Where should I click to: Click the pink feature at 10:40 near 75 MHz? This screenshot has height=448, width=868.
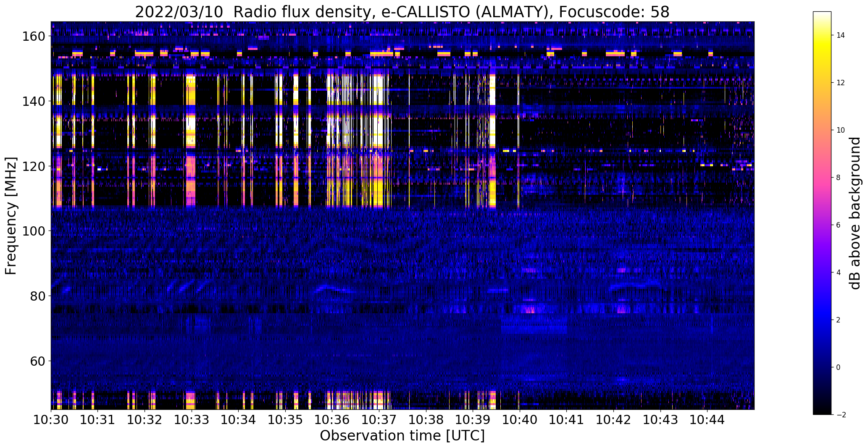tap(530, 310)
